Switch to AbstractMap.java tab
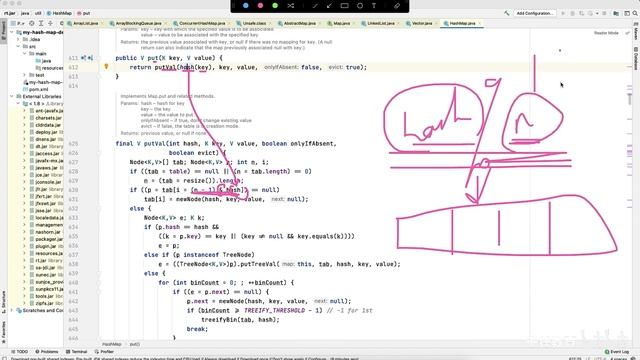 coord(299,23)
